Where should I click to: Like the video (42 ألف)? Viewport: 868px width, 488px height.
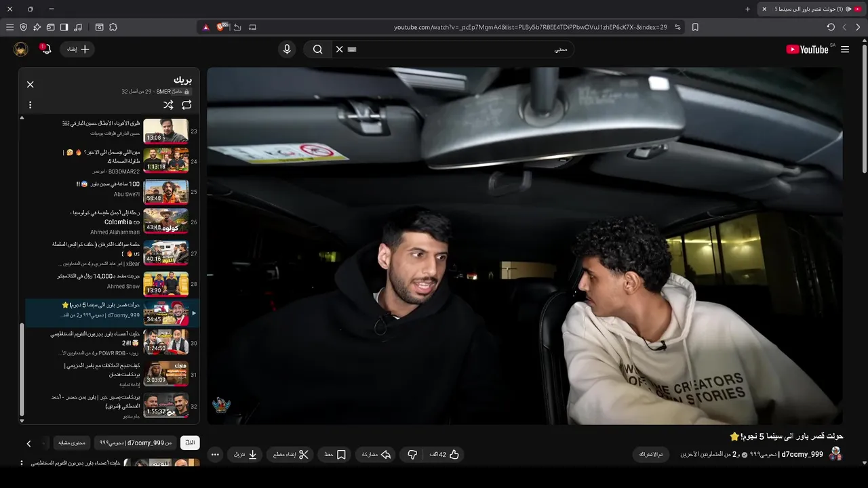tap(444, 455)
